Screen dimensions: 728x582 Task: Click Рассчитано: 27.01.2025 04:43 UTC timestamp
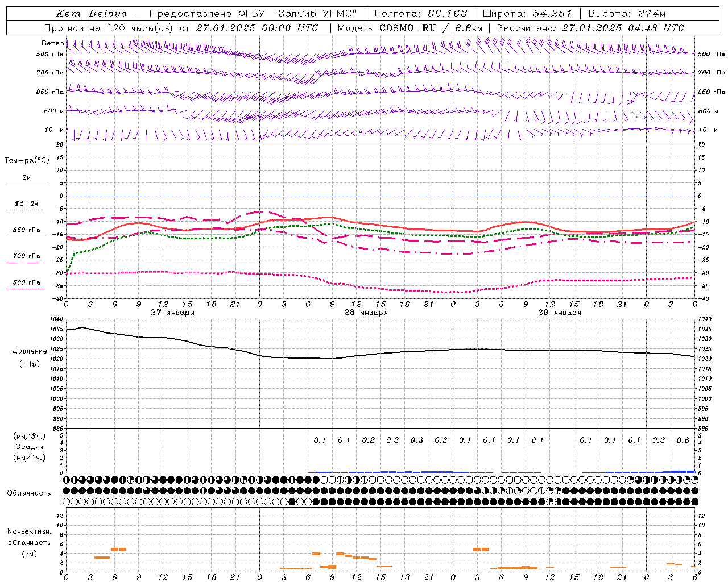[590, 28]
